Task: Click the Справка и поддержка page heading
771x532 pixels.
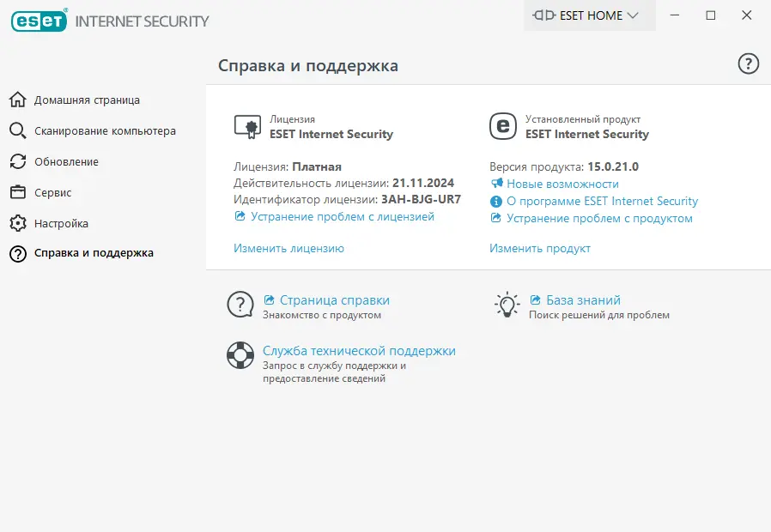Action: click(308, 66)
